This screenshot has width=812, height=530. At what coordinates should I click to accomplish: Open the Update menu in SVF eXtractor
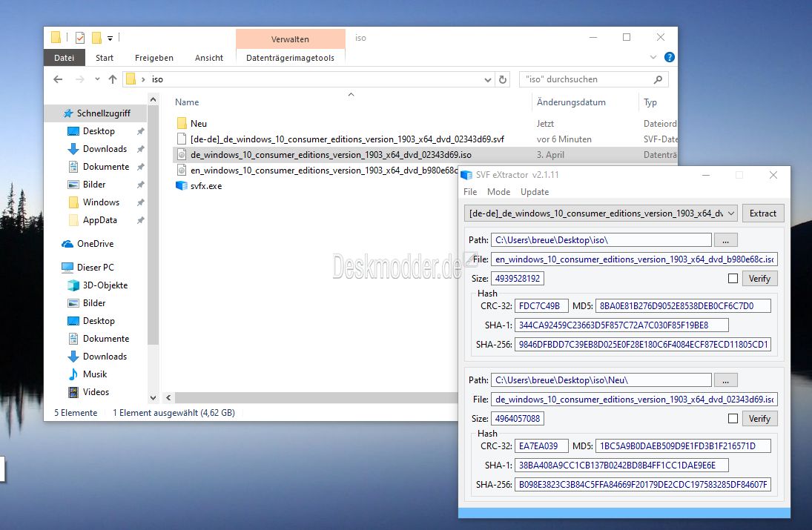(x=535, y=192)
